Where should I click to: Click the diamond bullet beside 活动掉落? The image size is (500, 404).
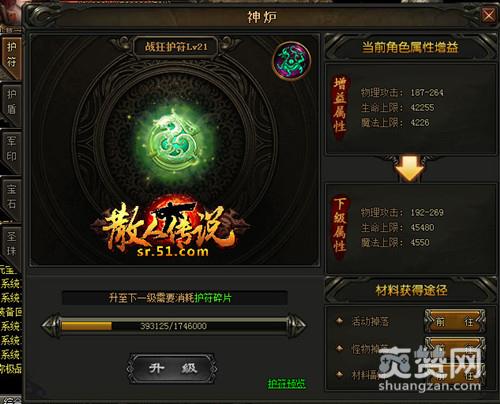point(340,321)
